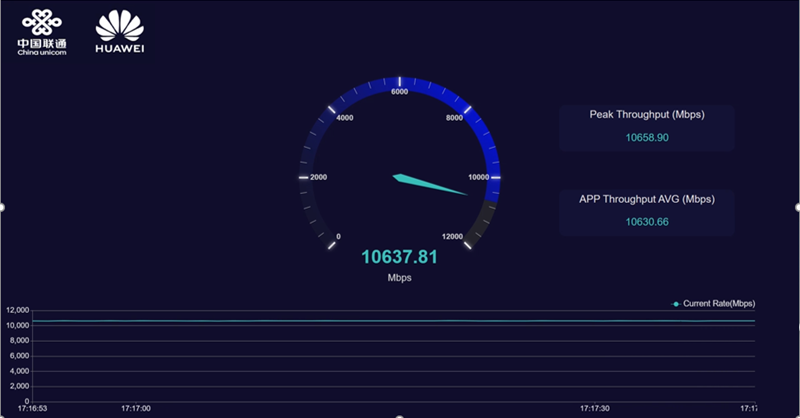The image size is (800, 418).
Task: Click the left edge resize handle
Action: pyautogui.click(x=2, y=207)
